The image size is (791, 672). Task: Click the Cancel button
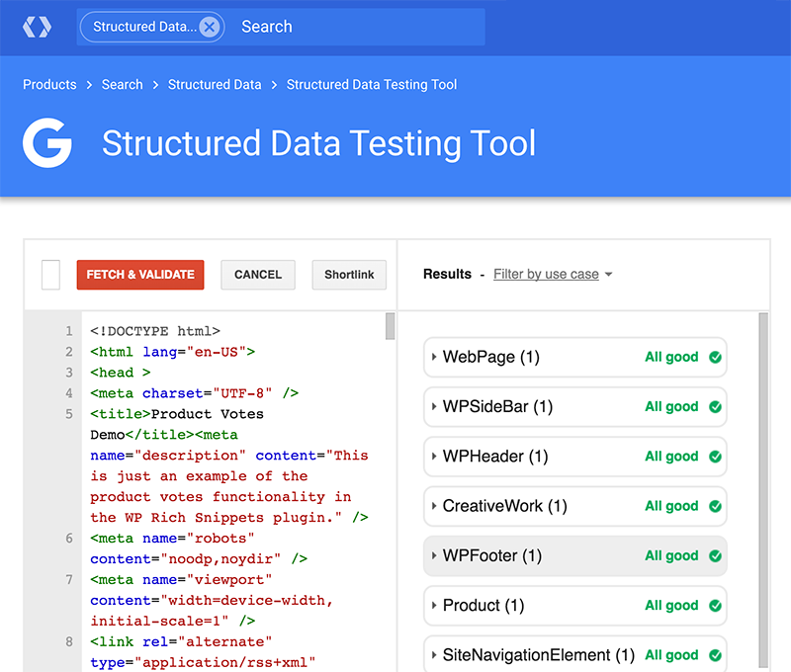[257, 275]
